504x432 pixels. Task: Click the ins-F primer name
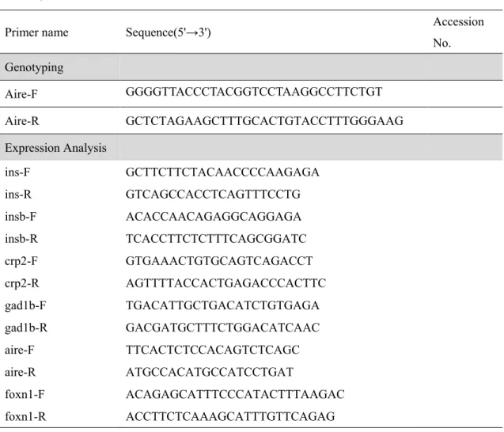click(x=17, y=172)
